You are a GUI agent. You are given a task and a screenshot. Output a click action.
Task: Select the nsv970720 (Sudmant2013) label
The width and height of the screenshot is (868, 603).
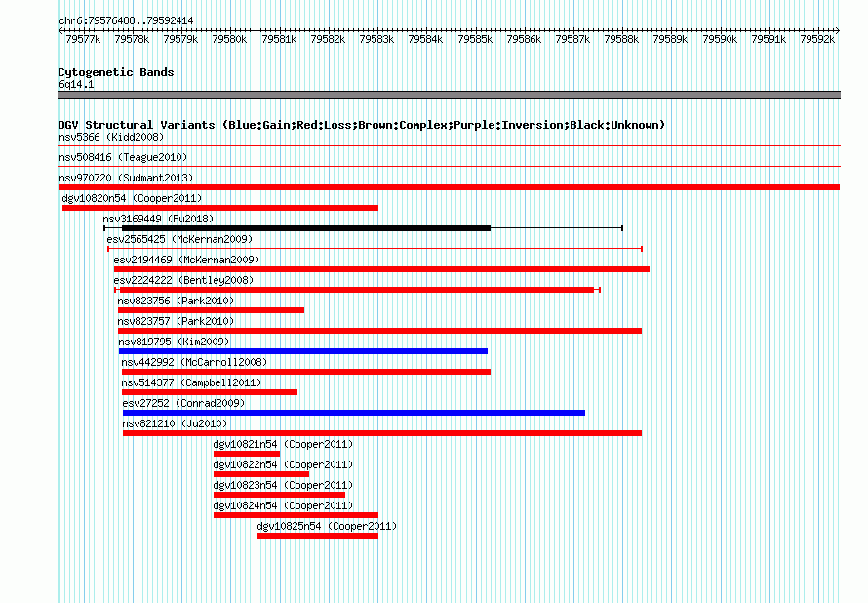click(x=126, y=178)
